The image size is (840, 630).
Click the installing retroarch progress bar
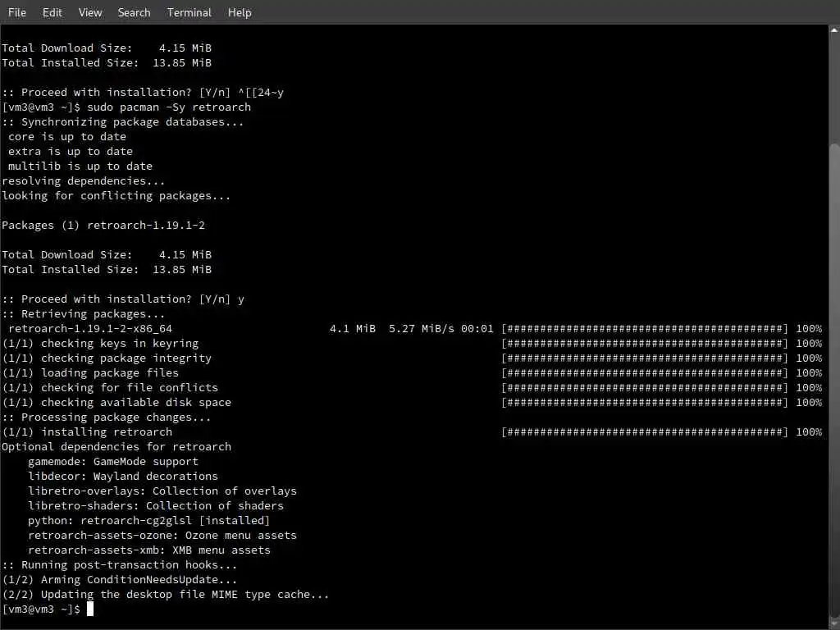coord(645,432)
